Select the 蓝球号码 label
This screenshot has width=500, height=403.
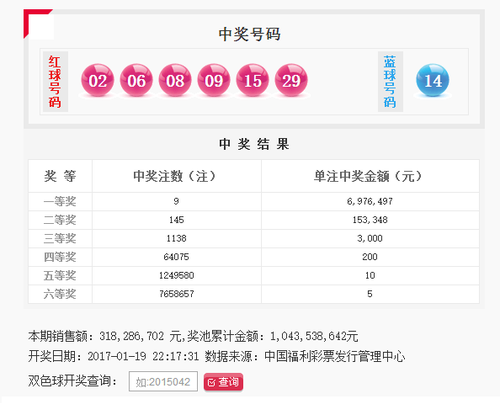click(x=390, y=82)
